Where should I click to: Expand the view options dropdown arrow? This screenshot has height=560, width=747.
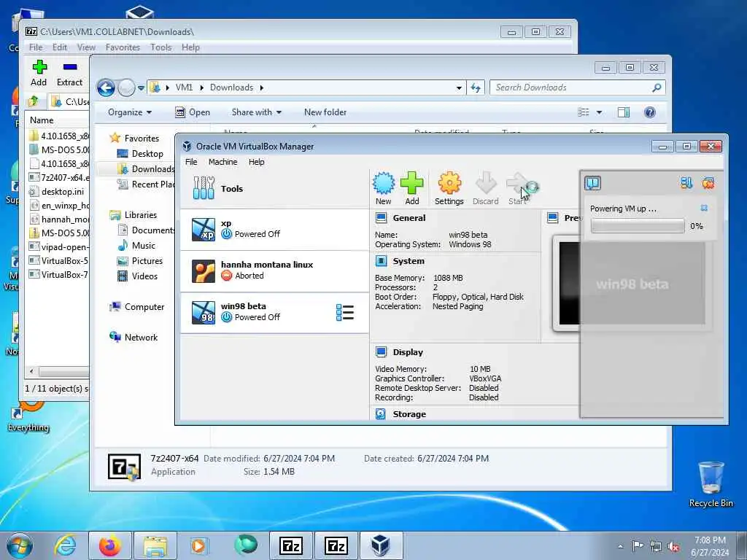point(600,112)
